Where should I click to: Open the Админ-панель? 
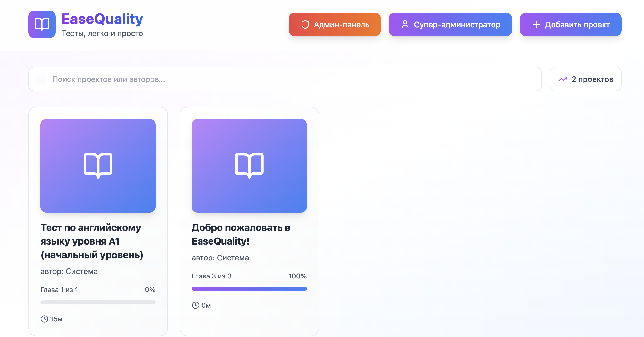[x=334, y=24]
